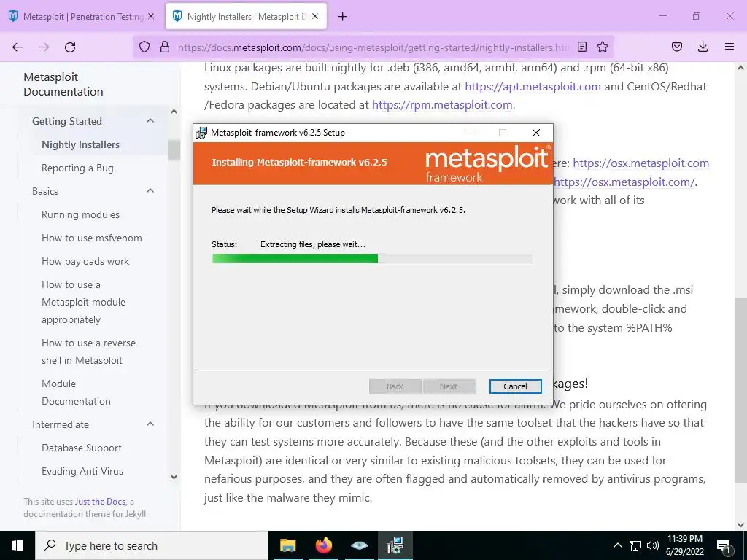Cancel the Metasploit-framework installation
747x560 pixels.
tap(515, 386)
